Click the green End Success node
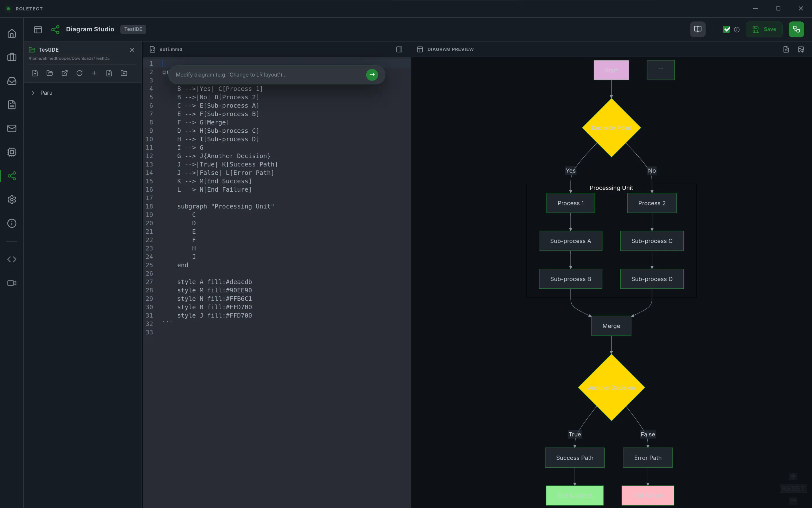Viewport: 812px width, 508px height. (574, 496)
